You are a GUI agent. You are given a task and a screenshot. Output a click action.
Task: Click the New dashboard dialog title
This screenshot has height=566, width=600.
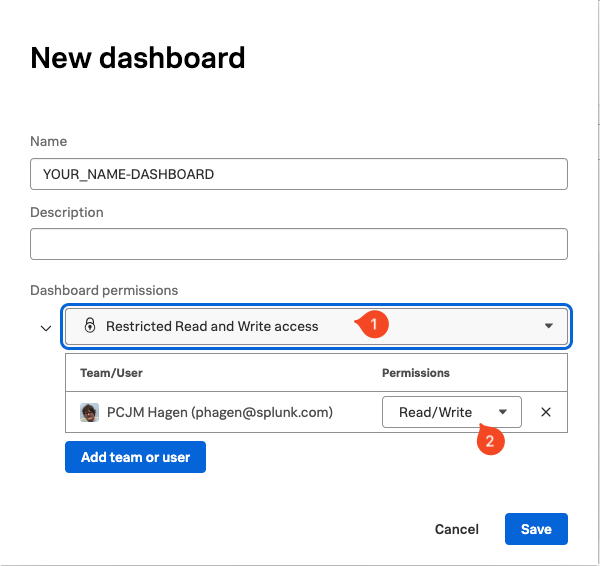click(138, 58)
